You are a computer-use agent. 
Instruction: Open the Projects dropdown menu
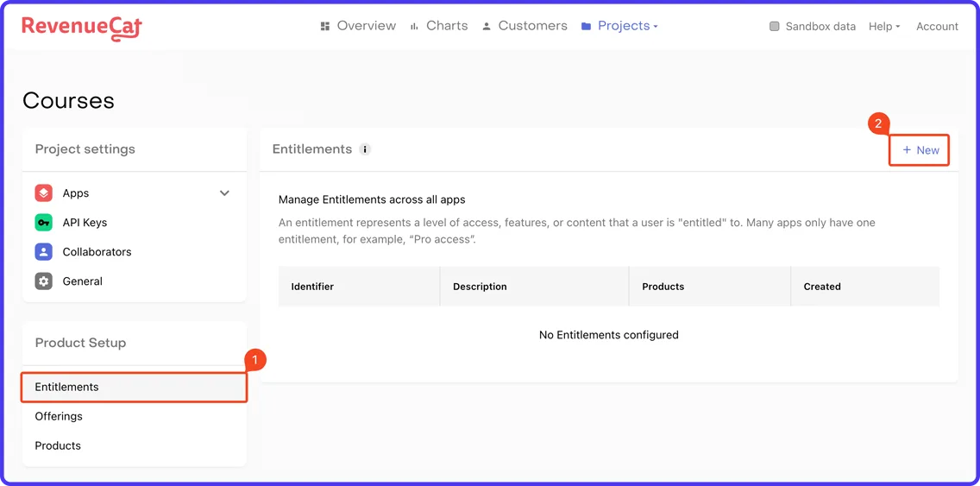click(x=619, y=26)
